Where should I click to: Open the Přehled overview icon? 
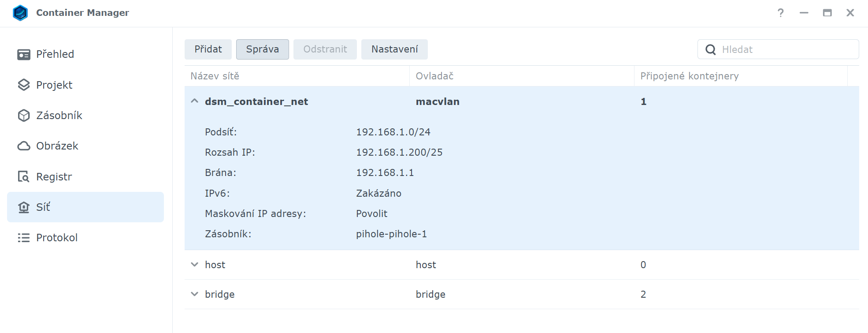(x=24, y=54)
